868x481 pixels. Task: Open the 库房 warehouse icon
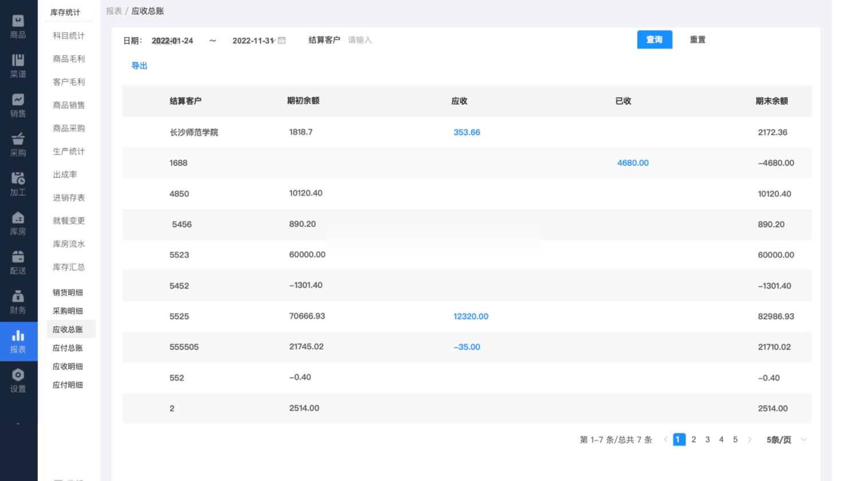click(18, 218)
